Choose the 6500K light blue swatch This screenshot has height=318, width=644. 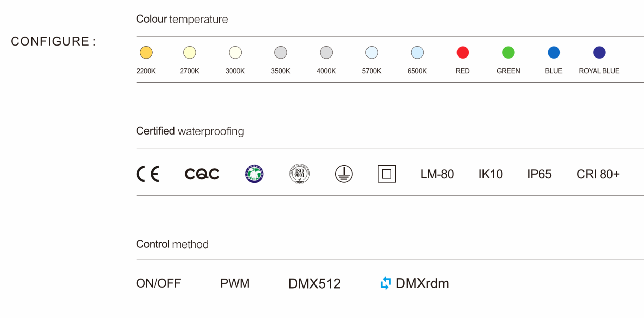point(417,53)
